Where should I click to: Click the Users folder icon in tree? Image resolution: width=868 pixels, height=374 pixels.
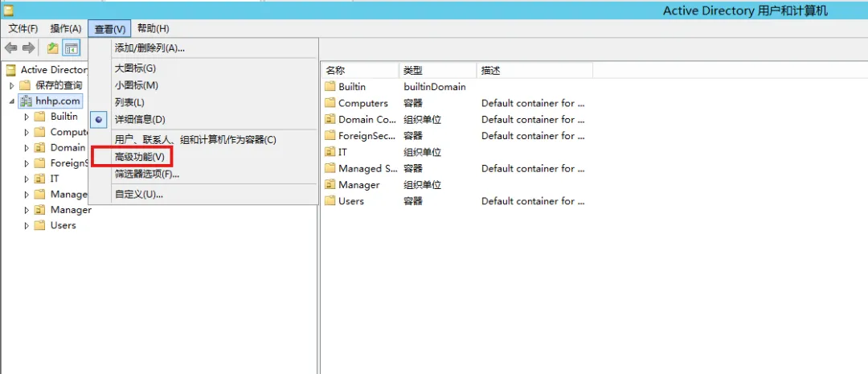[39, 225]
